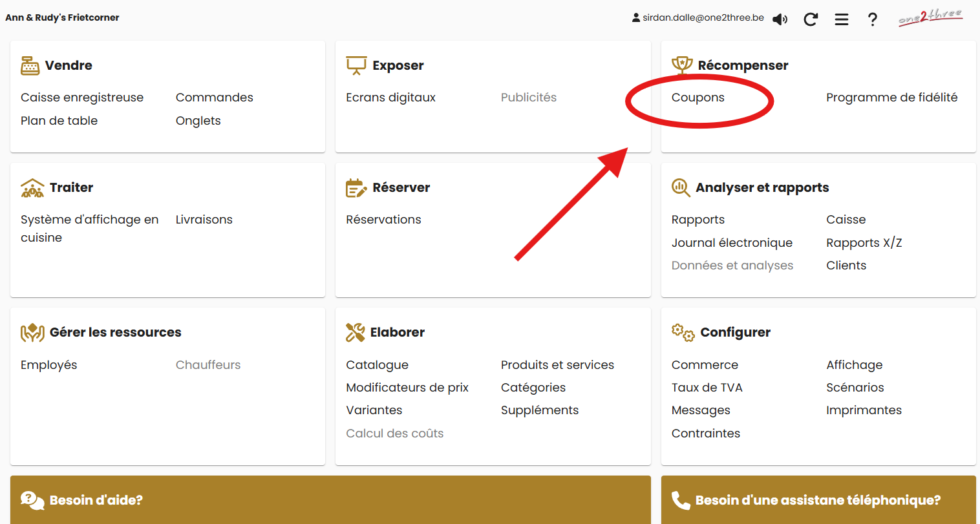Open Rapports X/Z
The height and width of the screenshot is (524, 980).
[864, 243]
